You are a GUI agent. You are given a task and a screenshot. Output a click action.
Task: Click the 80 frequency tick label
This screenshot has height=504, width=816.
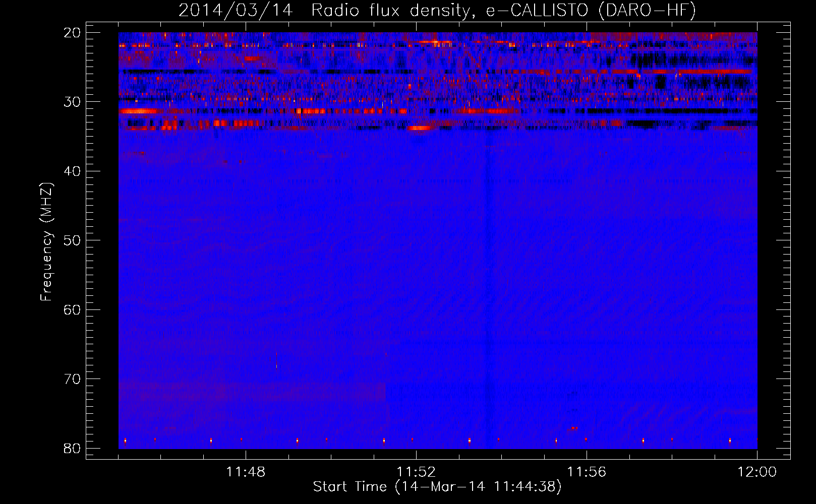point(72,448)
